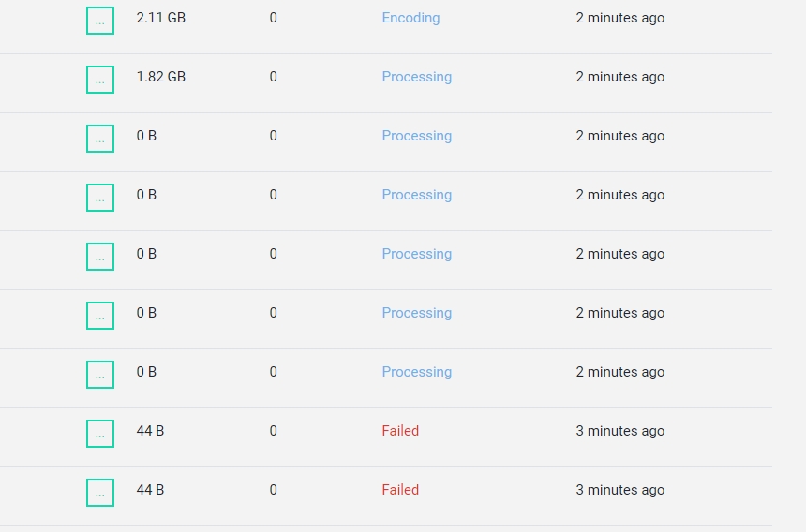This screenshot has width=806, height=532.
Task: Open the options menu on the last 44 B row
Action: tap(100, 493)
